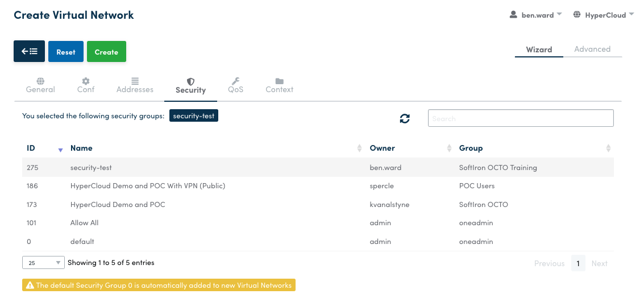This screenshot has height=298, width=644.
Task: Select the Allow All security group row
Action: (84, 223)
